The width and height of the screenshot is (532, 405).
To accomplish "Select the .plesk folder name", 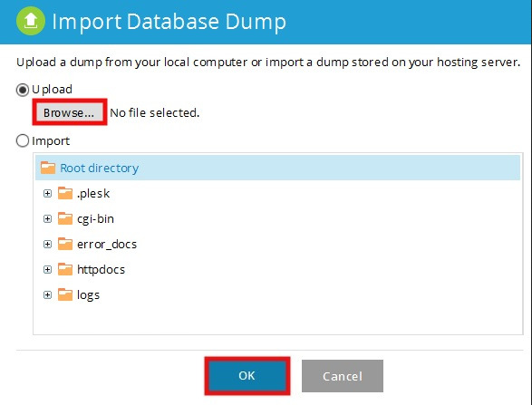I will click(93, 194).
